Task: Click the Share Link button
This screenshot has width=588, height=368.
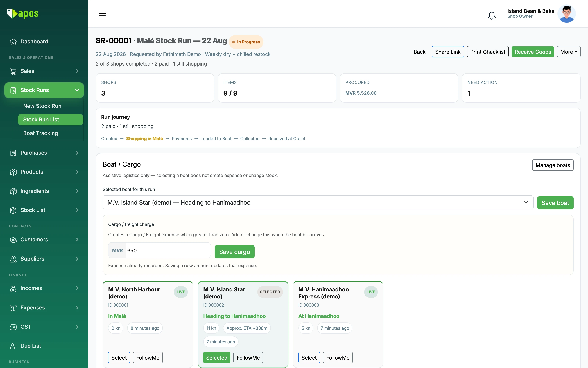Action: 448,52
